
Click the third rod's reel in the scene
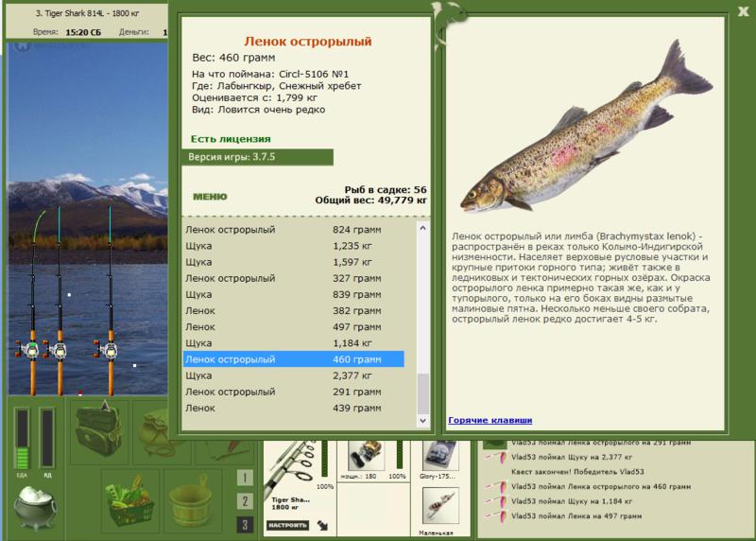107,350
